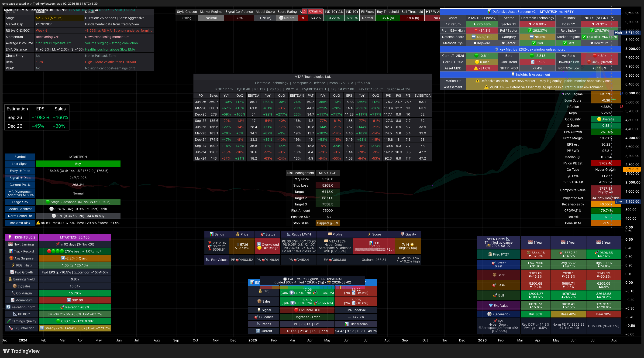Click the Swing value under Style Chosen

[x=187, y=18]
